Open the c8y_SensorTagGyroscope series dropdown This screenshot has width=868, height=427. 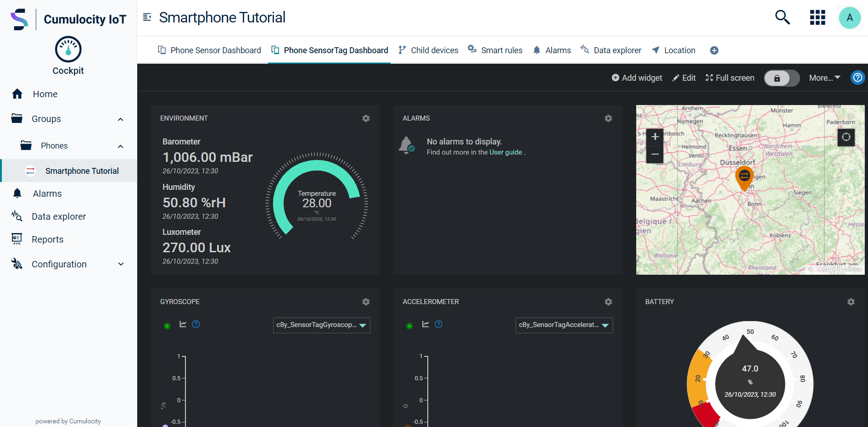(x=321, y=325)
